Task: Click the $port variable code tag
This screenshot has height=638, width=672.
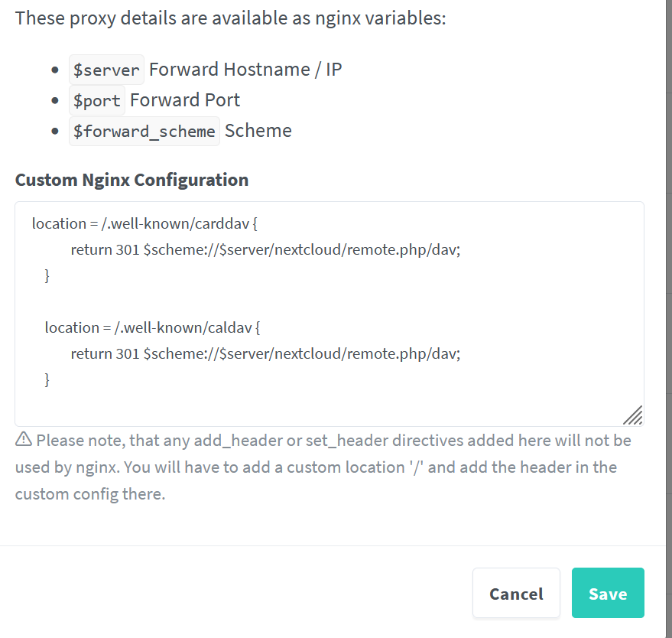Action: tap(97, 100)
